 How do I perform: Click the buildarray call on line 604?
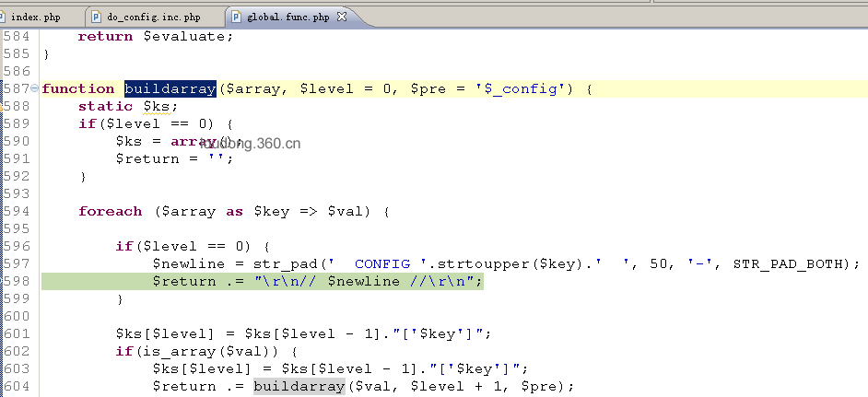coord(299,387)
